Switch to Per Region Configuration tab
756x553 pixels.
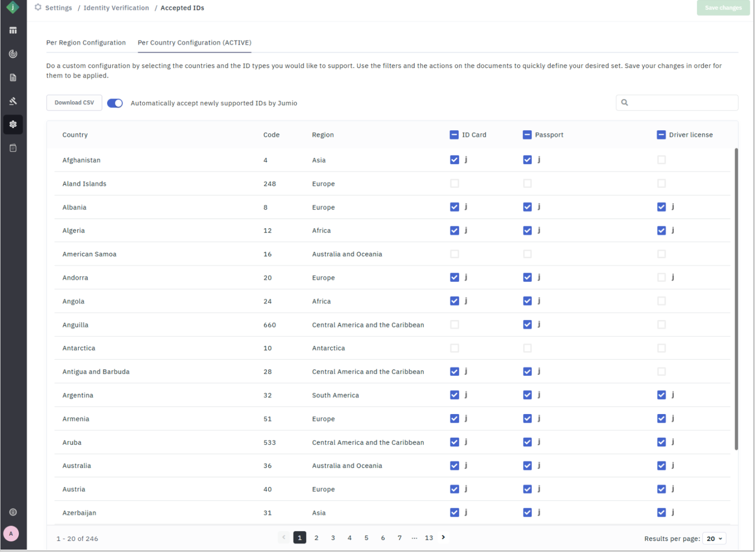[x=86, y=43]
